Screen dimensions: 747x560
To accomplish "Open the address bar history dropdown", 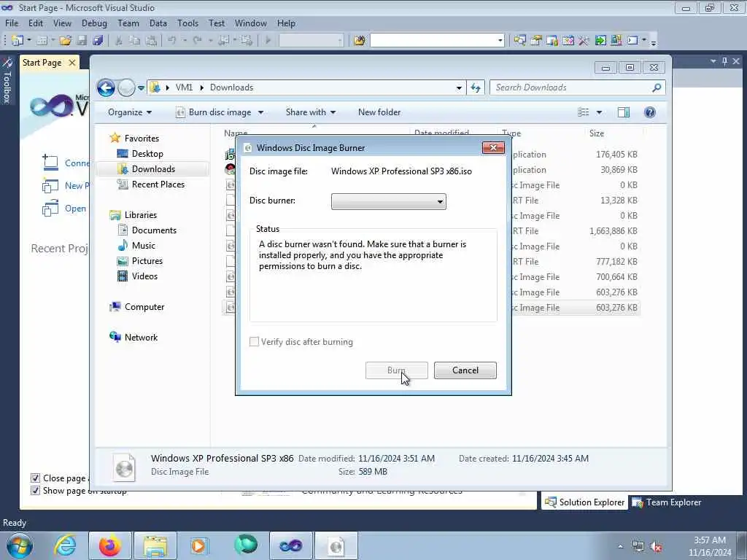I will (x=459, y=88).
